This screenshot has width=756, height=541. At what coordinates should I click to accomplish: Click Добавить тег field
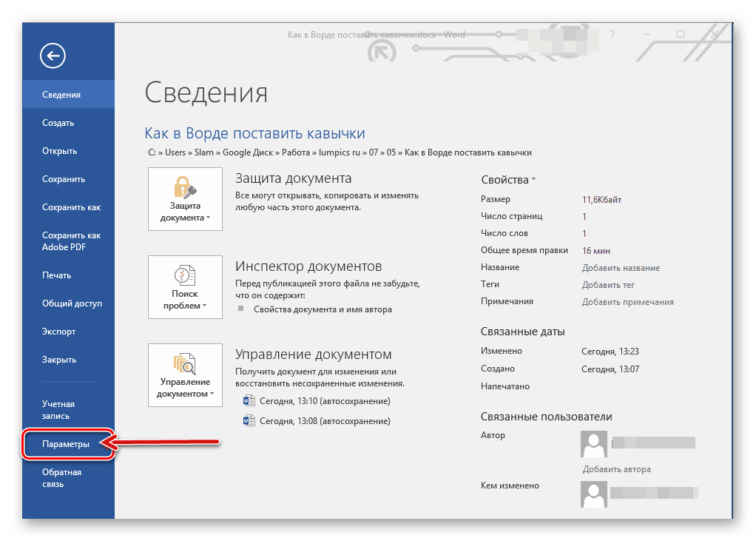(608, 285)
